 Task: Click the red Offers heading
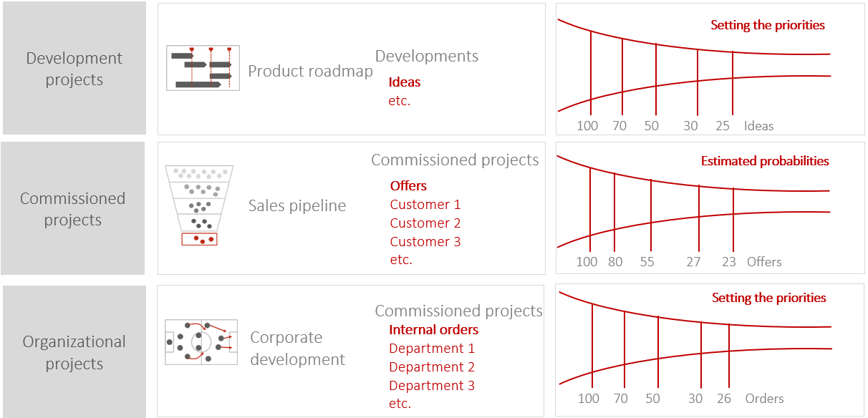pos(408,186)
